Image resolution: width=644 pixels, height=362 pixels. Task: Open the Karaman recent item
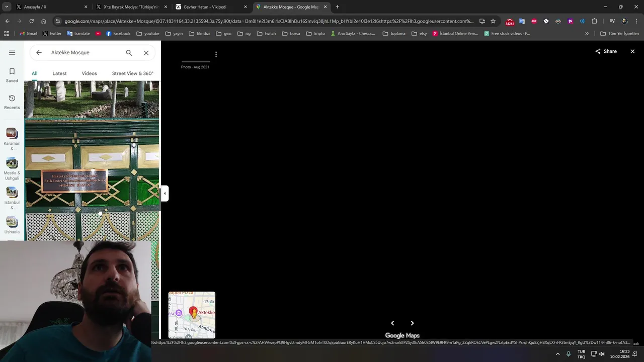click(x=12, y=139)
